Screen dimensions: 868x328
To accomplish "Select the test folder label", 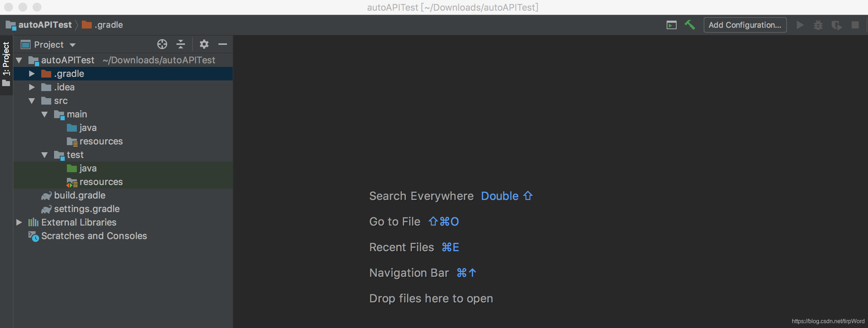I will pyautogui.click(x=75, y=155).
